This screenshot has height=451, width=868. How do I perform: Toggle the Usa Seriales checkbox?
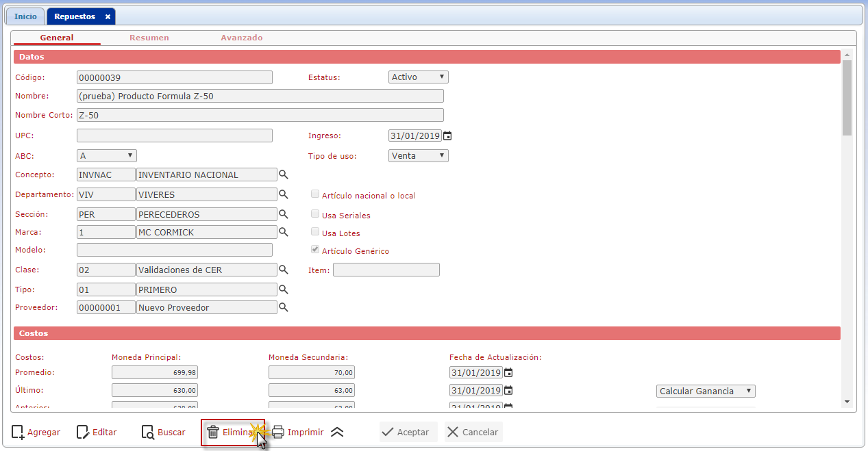click(315, 215)
